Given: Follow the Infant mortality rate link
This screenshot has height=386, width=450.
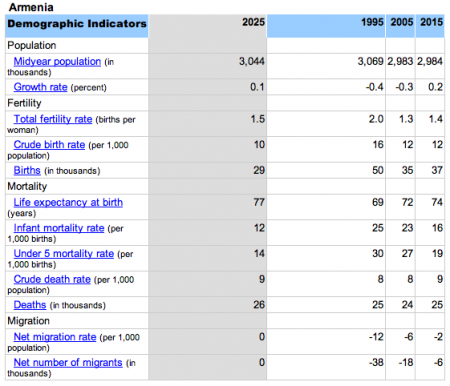Looking at the screenshot, I should click(59, 228).
